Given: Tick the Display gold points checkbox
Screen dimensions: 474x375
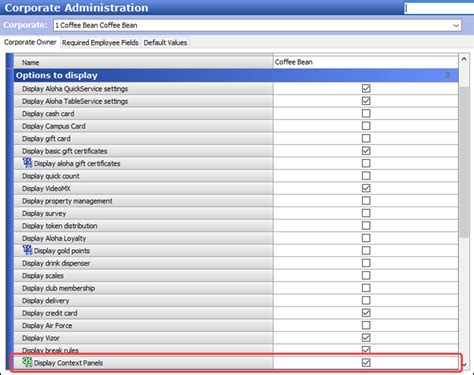Looking at the screenshot, I should pos(366,250).
